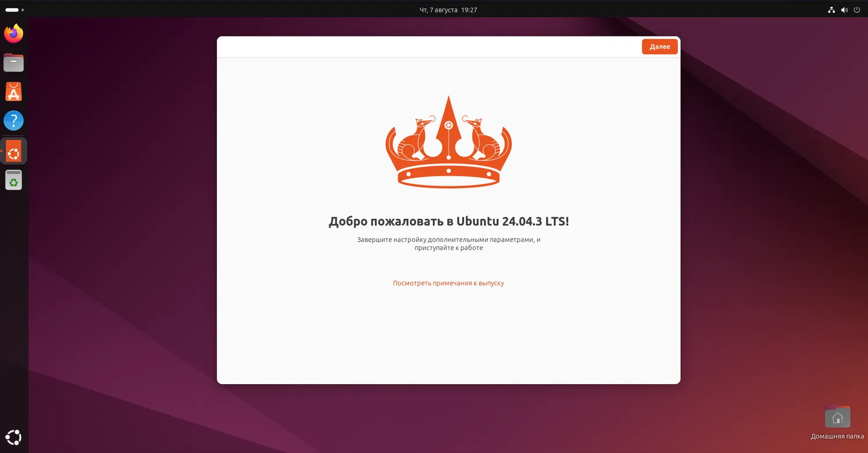The height and width of the screenshot is (453, 868).
Task: Click the heading Добро пожаловать в Ubuntu 24.04.3 LTS!
Action: [448, 221]
